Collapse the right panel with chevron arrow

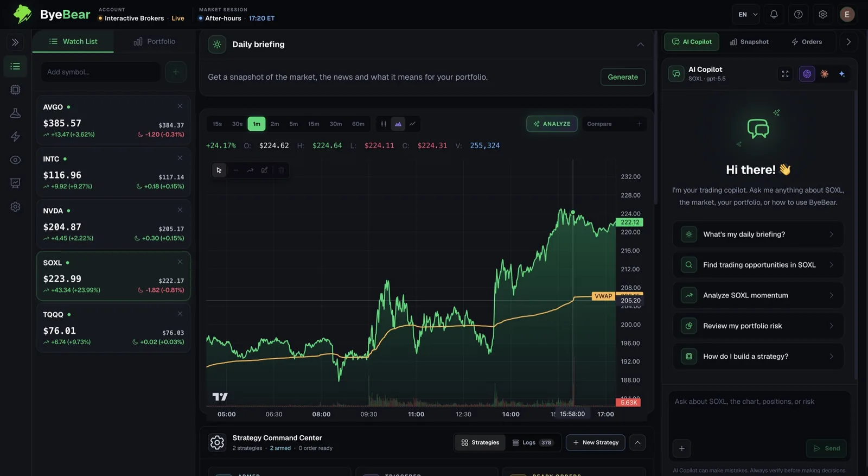(848, 42)
